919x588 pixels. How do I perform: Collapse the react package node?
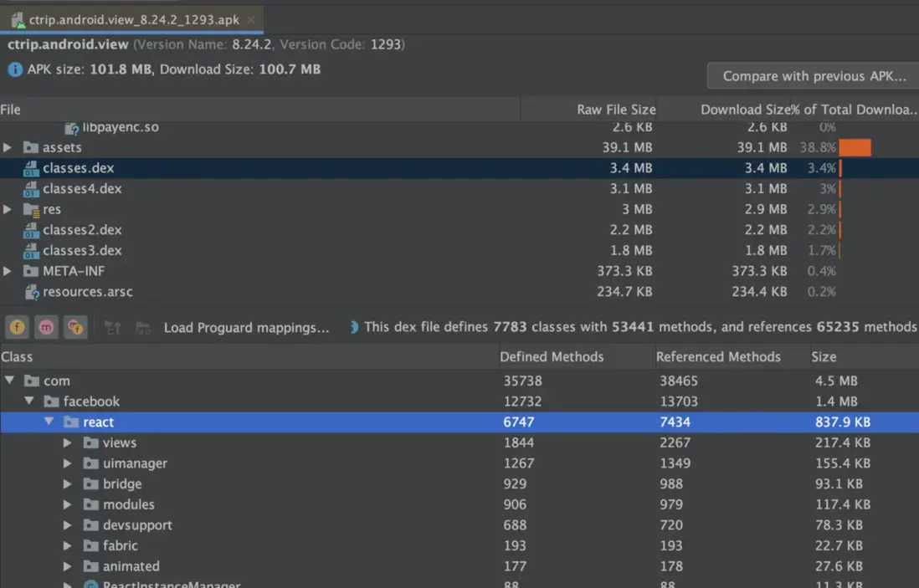[49, 422]
